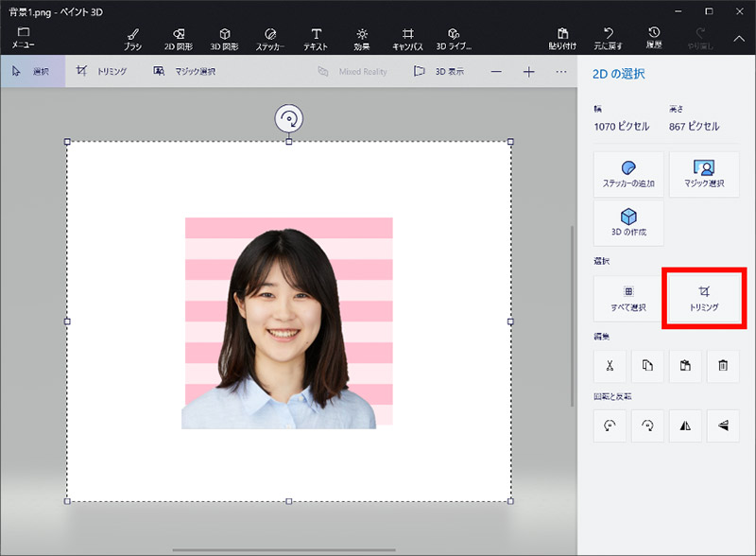Open the ステッカー (Stickers) panel
The image size is (756, 556).
[x=269, y=38]
